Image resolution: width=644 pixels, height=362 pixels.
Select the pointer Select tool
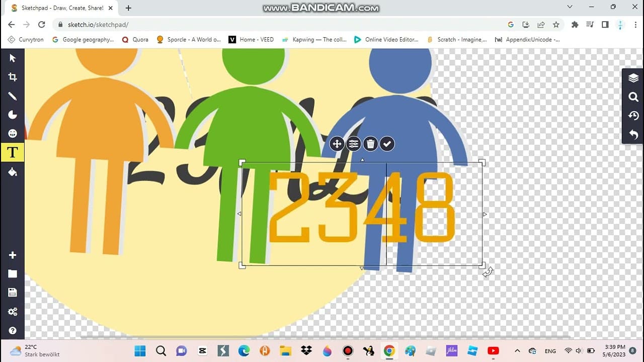[x=13, y=58]
